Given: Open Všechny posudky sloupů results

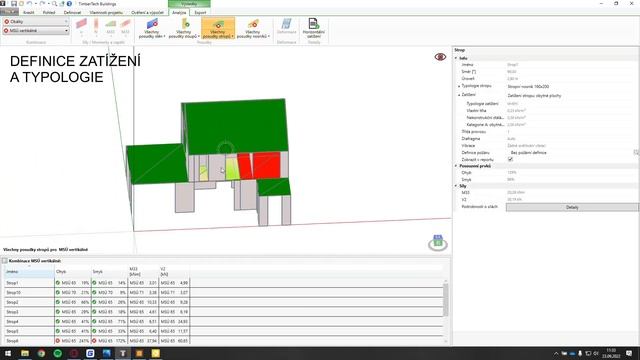Looking at the screenshot, I should point(184,29).
